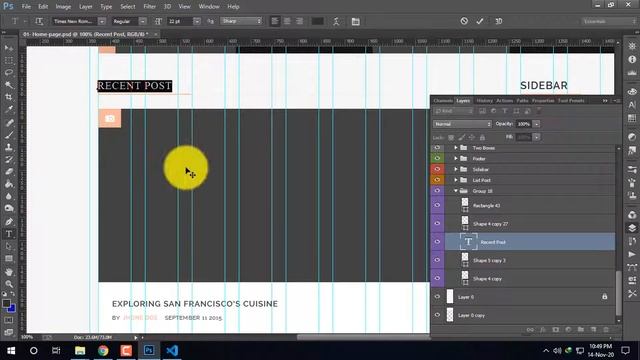Image resolution: width=640 pixels, height=360 pixels.
Task: Select the Move tool
Action: (x=9, y=48)
